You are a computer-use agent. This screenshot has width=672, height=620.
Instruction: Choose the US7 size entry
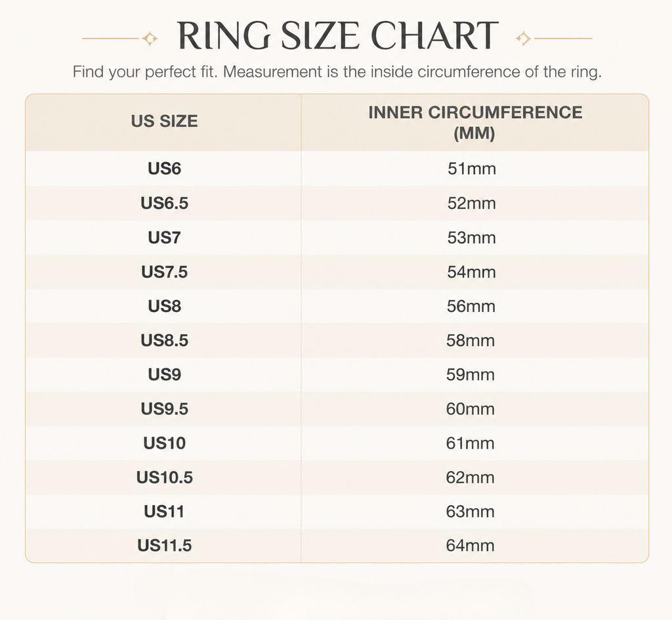point(165,238)
